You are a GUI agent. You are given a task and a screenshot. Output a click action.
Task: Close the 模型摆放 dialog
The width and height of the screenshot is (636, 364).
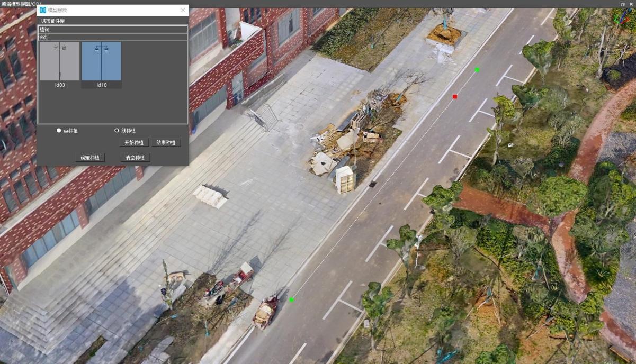pos(183,10)
